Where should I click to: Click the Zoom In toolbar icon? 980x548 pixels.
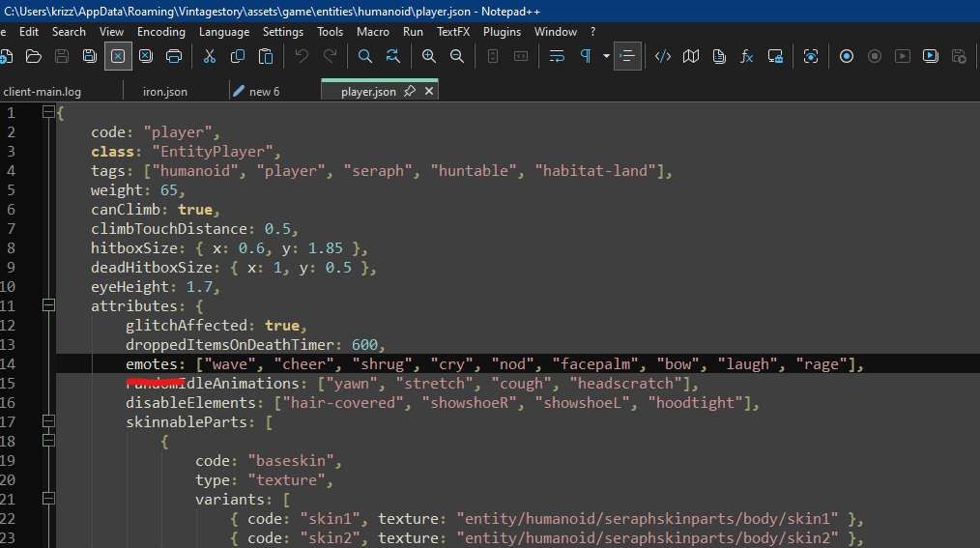pos(429,56)
